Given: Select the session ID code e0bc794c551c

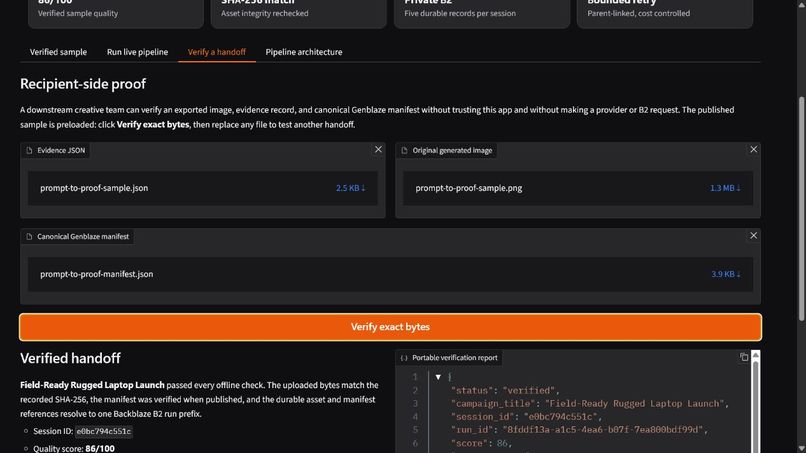Looking at the screenshot, I should (x=103, y=431).
